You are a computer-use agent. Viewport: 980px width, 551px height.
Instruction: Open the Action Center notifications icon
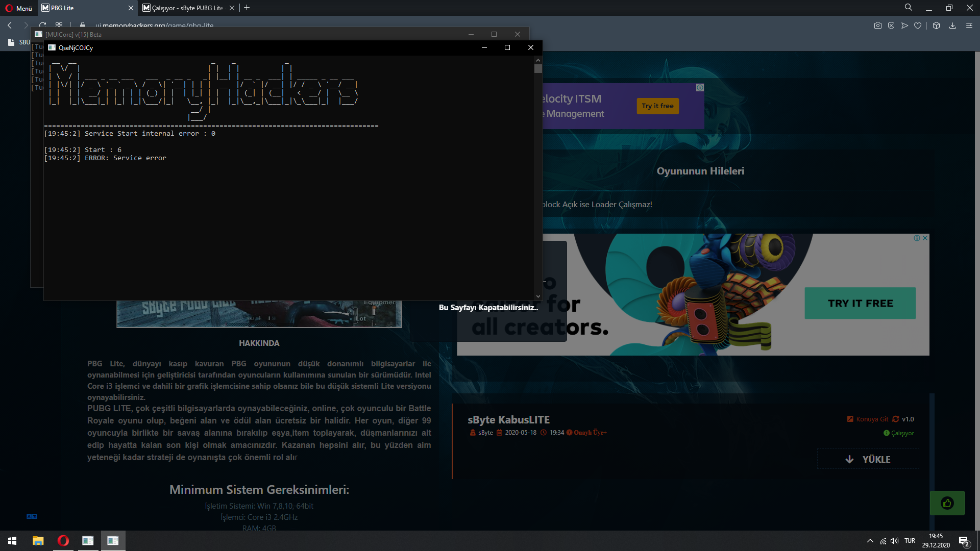click(964, 541)
